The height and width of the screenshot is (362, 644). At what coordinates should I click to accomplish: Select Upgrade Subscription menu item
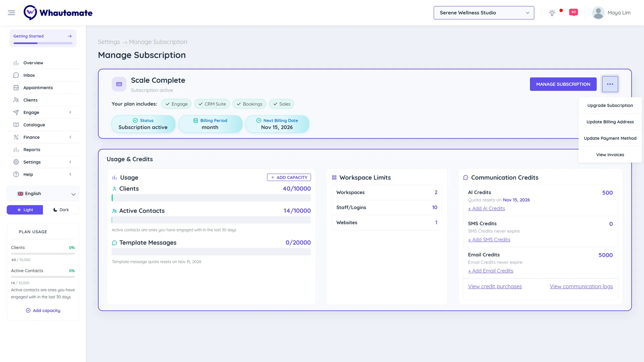[610, 106]
